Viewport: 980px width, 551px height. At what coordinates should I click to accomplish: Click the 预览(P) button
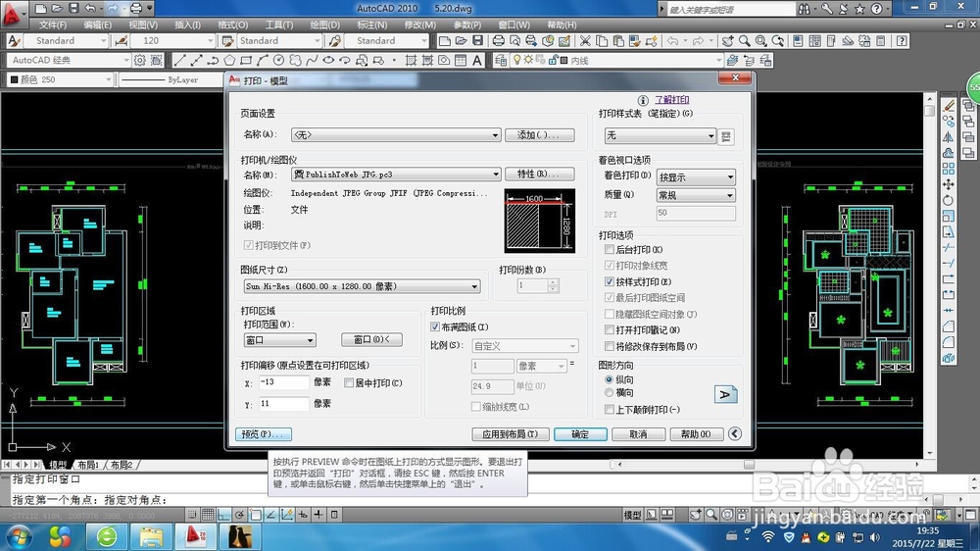pos(263,434)
